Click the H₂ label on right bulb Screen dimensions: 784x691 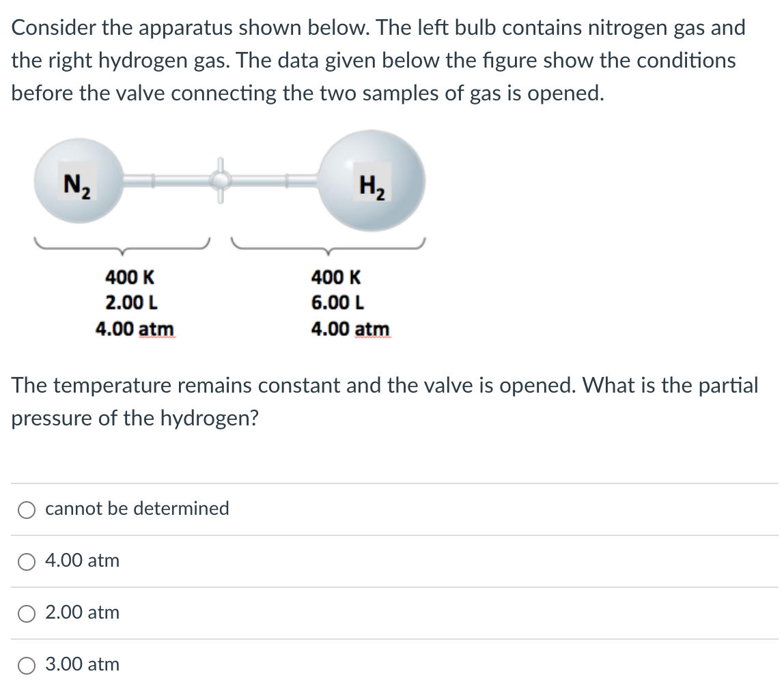pos(372,184)
